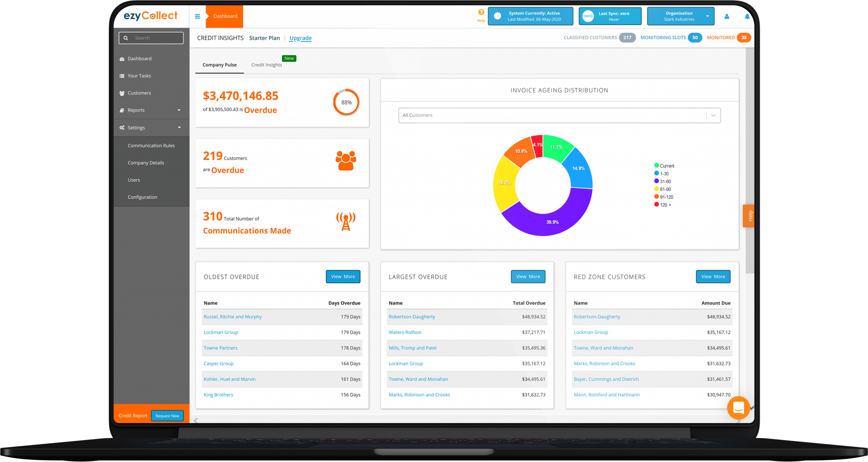Click the Xero icon in Last Sync panel
This screenshot has width=868, height=462.
coord(588,16)
